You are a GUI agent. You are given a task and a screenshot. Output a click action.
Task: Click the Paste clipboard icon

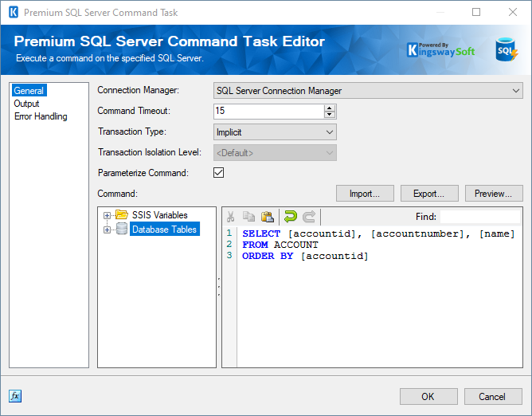click(268, 217)
